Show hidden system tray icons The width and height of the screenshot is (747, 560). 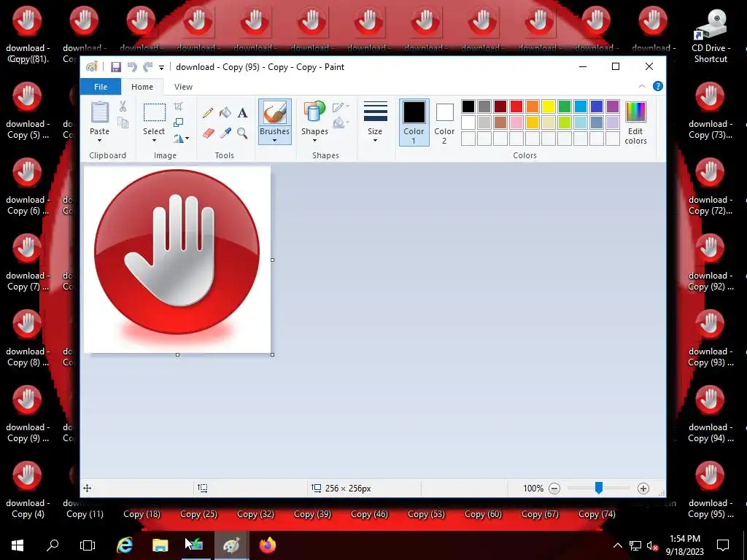click(617, 545)
